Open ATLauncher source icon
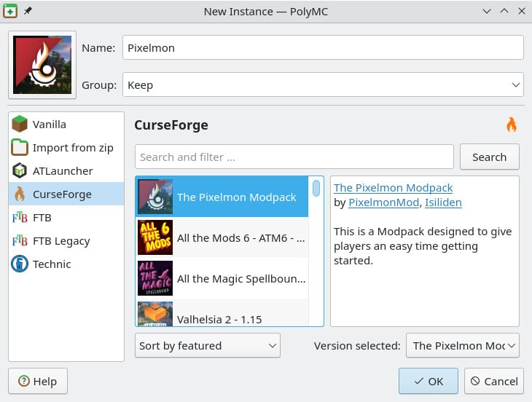The height and width of the screenshot is (402, 532). [20, 171]
